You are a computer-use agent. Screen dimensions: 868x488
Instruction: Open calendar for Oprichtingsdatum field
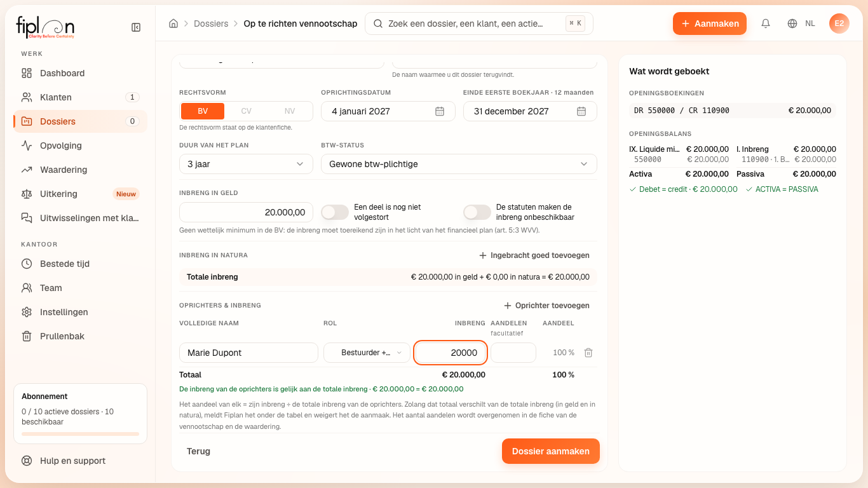pos(440,111)
